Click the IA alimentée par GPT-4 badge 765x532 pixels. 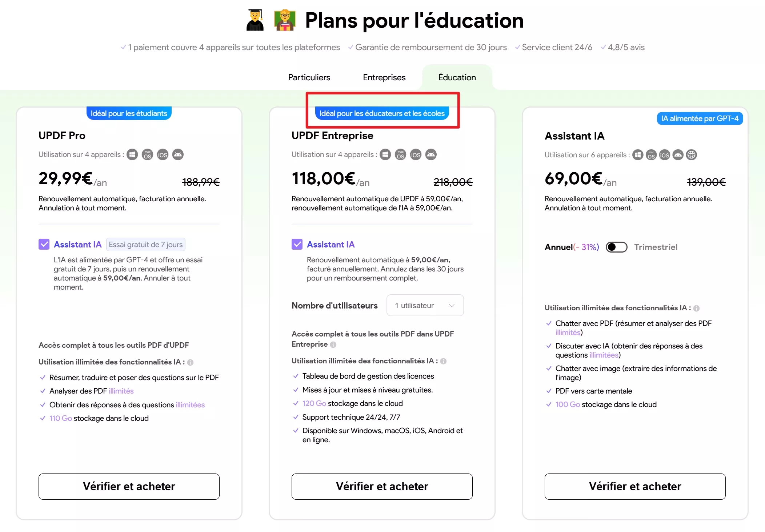[x=699, y=118]
